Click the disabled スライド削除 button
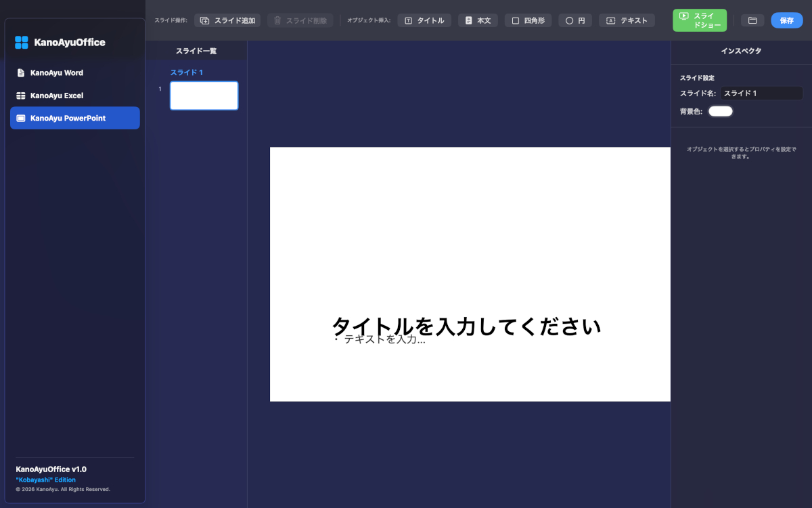This screenshot has height=508, width=812. 300,20
